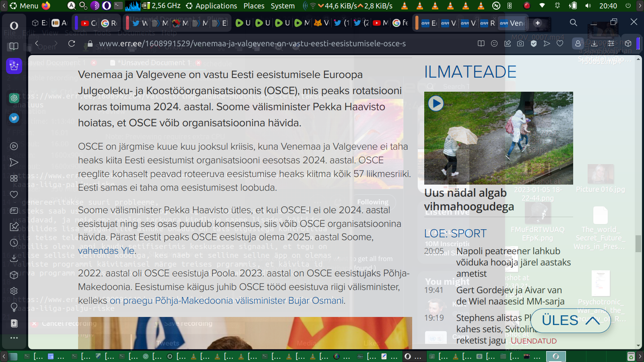
Task: Open My Flow from the sidebar
Action: (x=14, y=162)
